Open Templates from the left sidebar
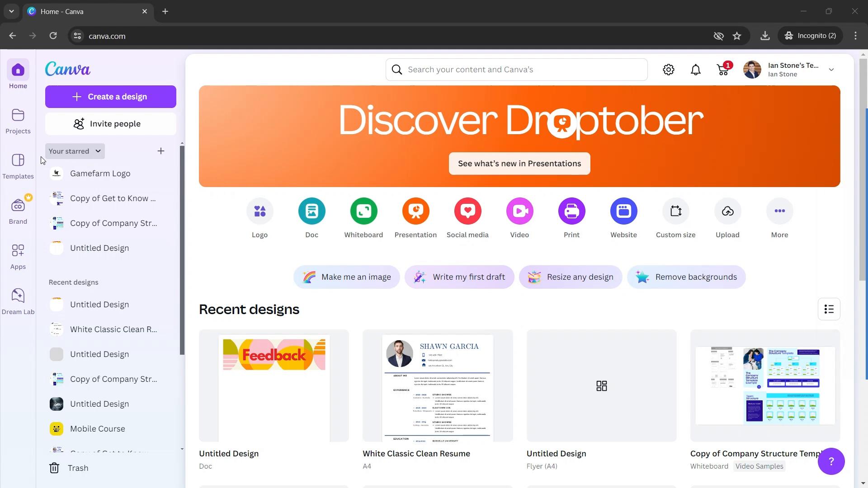The image size is (868, 488). click(18, 166)
